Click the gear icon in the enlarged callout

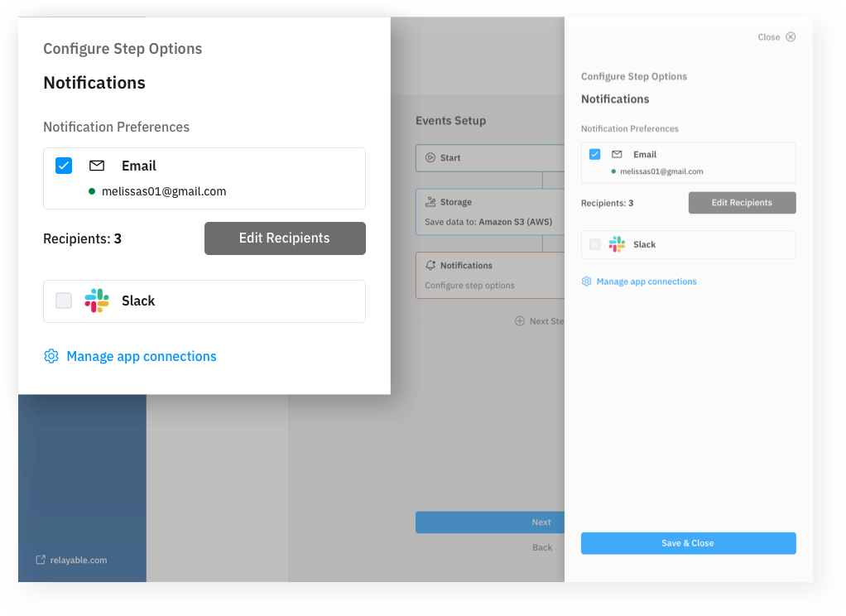click(51, 356)
